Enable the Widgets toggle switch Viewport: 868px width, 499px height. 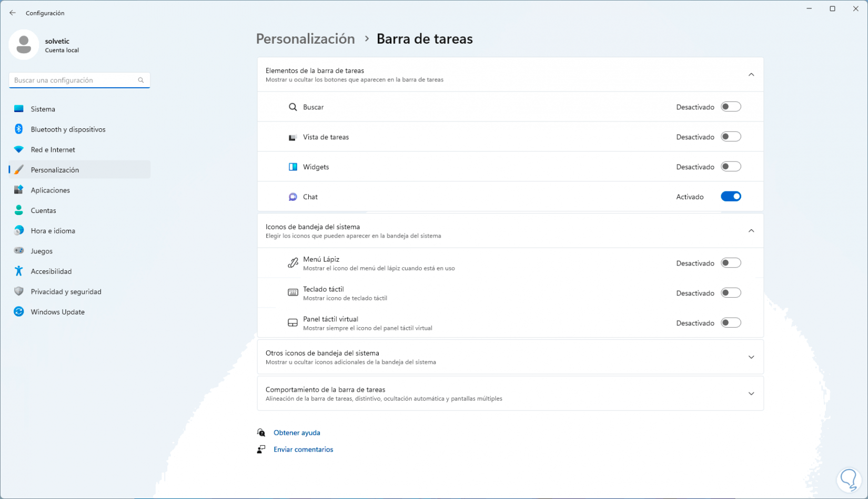[731, 167]
